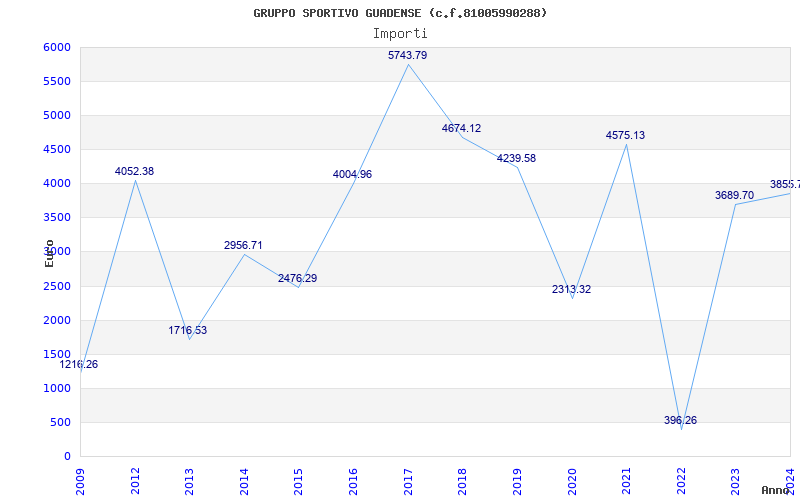
Task: Click the 1216.26 data label
Action: pos(79,364)
